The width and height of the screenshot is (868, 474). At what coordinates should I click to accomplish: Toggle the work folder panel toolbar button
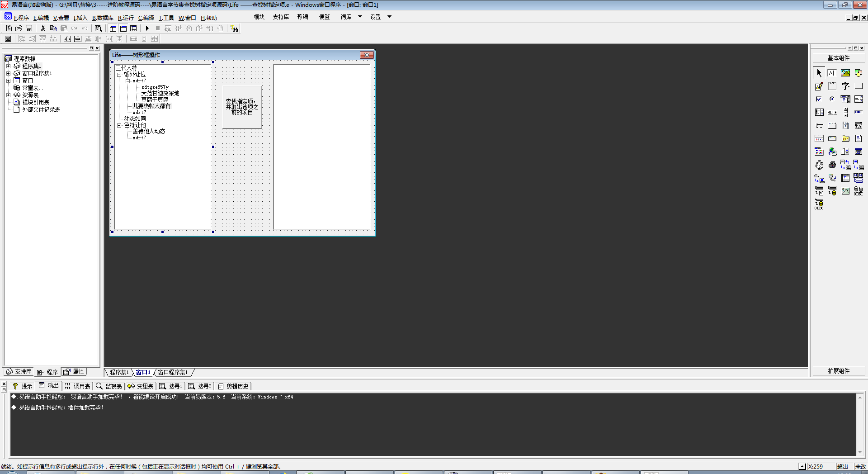[113, 28]
